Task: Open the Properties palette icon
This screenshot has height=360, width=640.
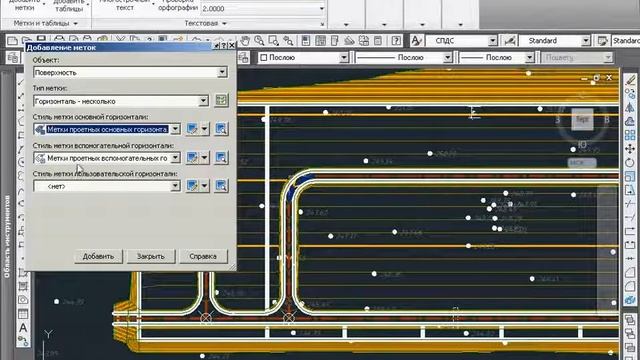Action: [x=306, y=40]
